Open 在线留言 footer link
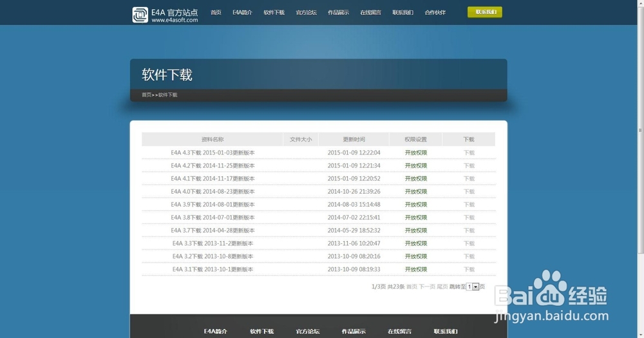Screen dimensions: 644x338 [x=400, y=331]
